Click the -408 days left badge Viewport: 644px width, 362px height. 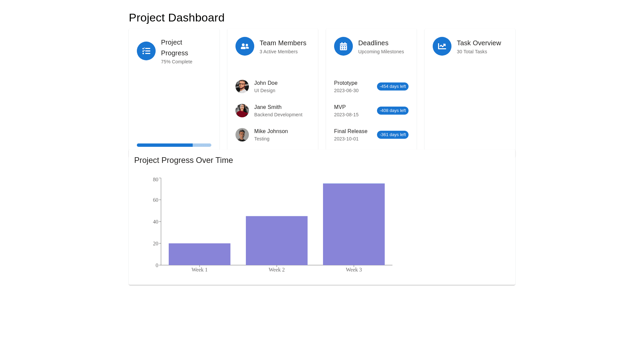tap(392, 111)
